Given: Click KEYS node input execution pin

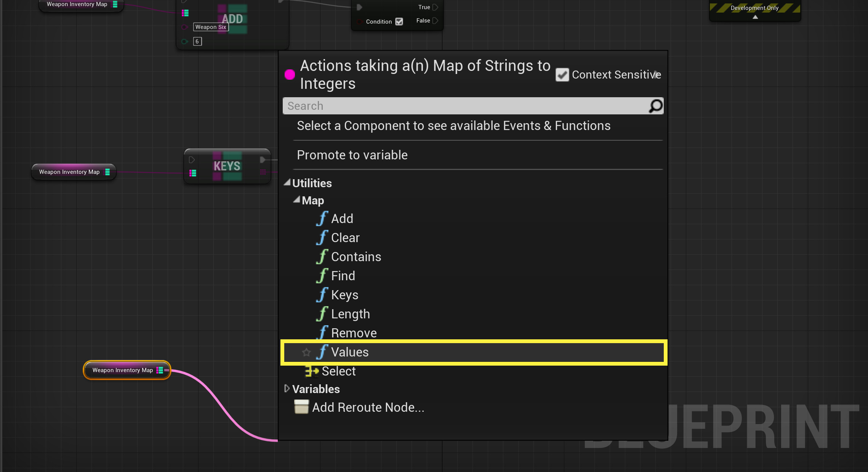Looking at the screenshot, I should 192,160.
